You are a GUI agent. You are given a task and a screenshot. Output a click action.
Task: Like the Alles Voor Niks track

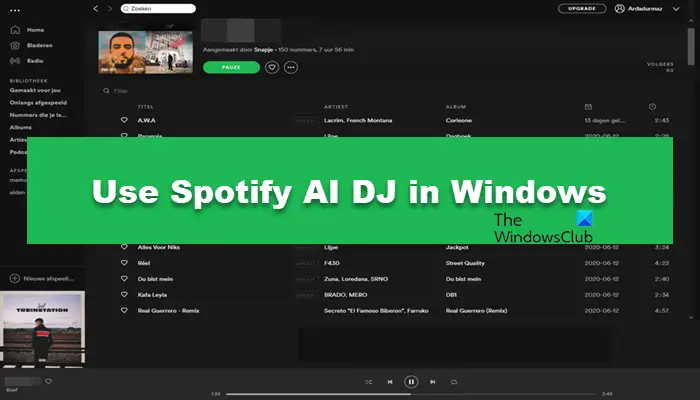[124, 247]
